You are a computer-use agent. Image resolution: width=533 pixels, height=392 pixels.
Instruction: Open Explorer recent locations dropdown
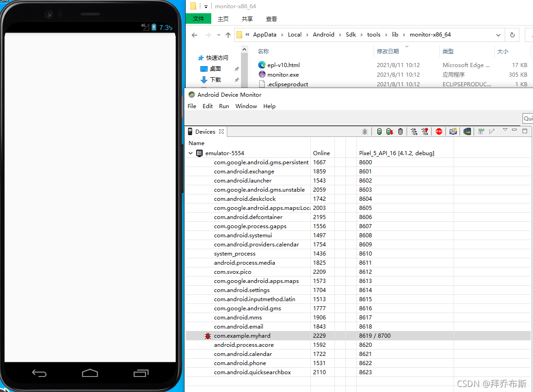219,35
